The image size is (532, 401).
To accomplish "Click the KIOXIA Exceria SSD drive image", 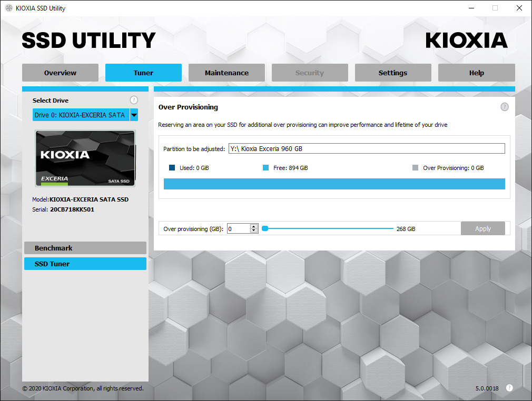I will tap(85, 158).
